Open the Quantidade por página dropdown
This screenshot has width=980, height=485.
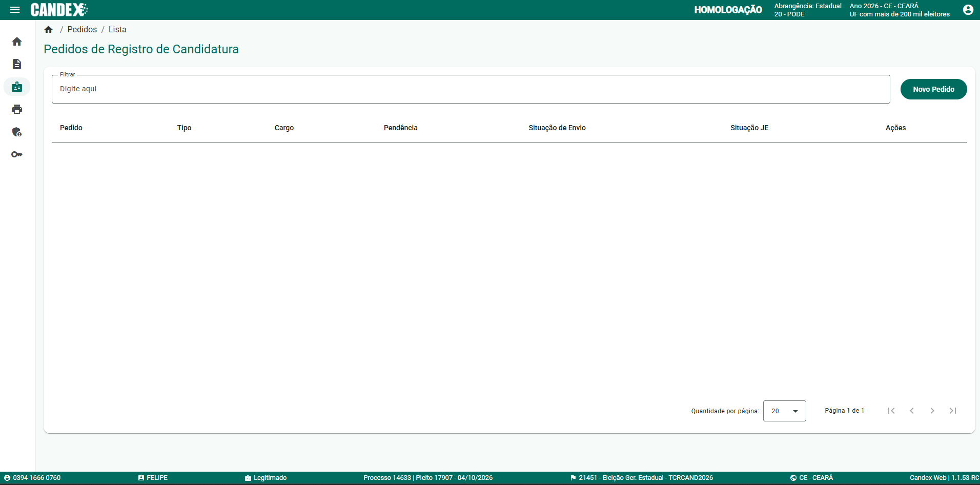(784, 411)
